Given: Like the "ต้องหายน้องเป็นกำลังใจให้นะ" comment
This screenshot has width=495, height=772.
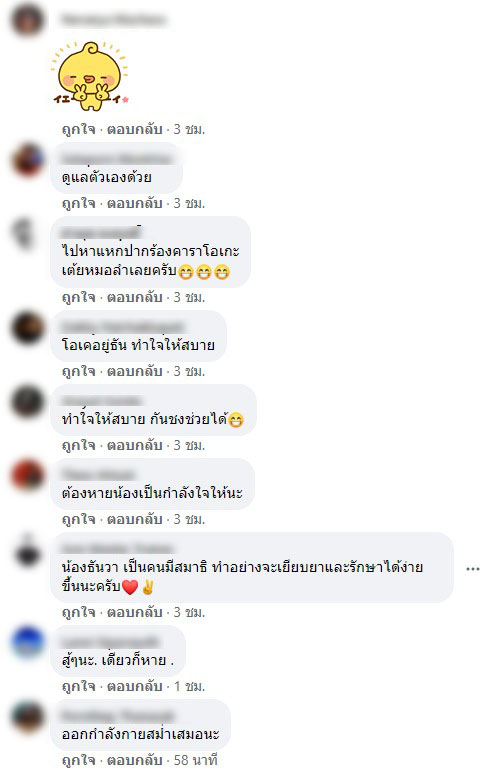Looking at the screenshot, I should [78, 519].
